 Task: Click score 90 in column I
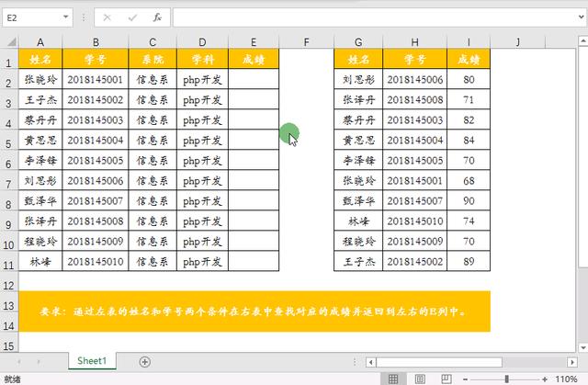click(469, 200)
